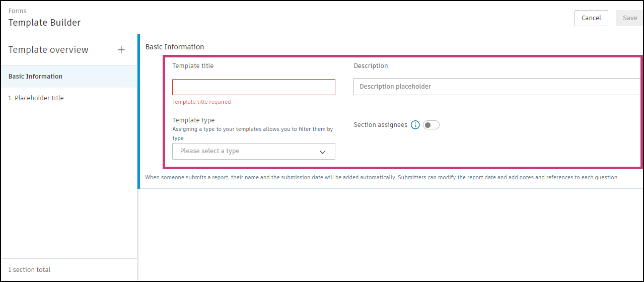Click the '1 section total' footer text
This screenshot has height=282, width=644.
[x=29, y=270]
